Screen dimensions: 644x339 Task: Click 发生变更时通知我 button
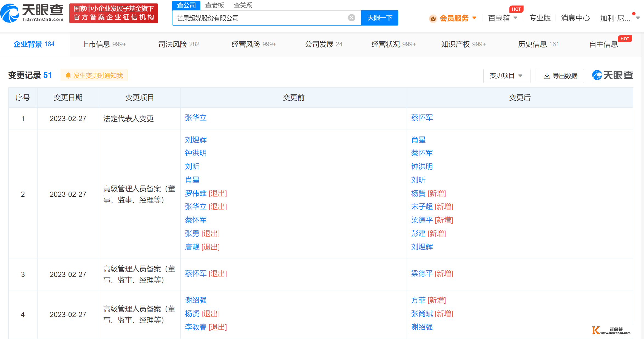pos(94,75)
